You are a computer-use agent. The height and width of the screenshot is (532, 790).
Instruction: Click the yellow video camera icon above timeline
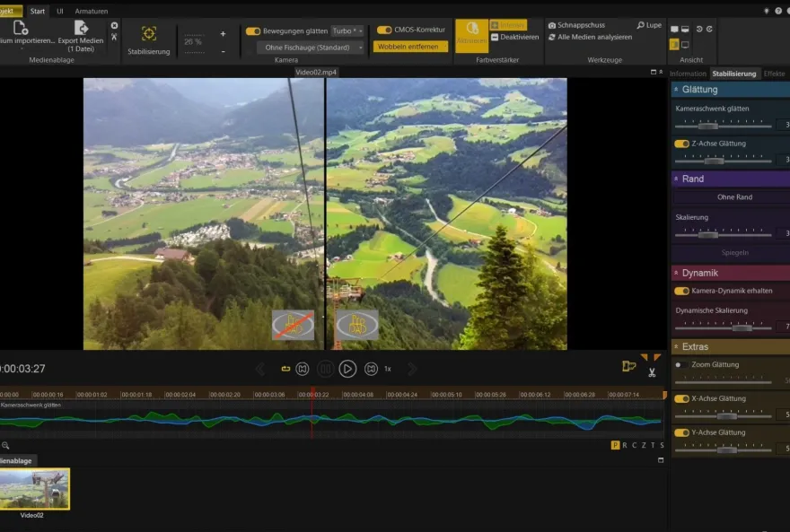(628, 366)
